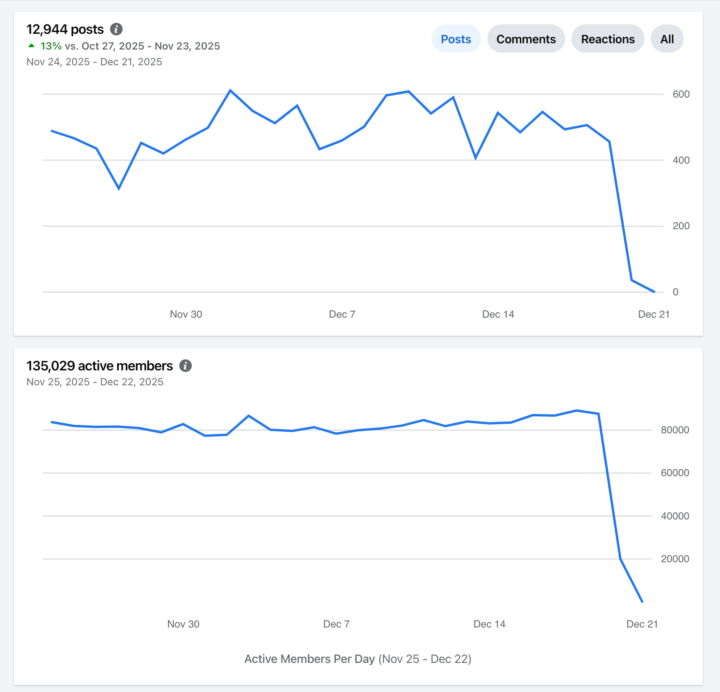Switch to the Comments tab
Screen dimensions: 720x692
[526, 39]
